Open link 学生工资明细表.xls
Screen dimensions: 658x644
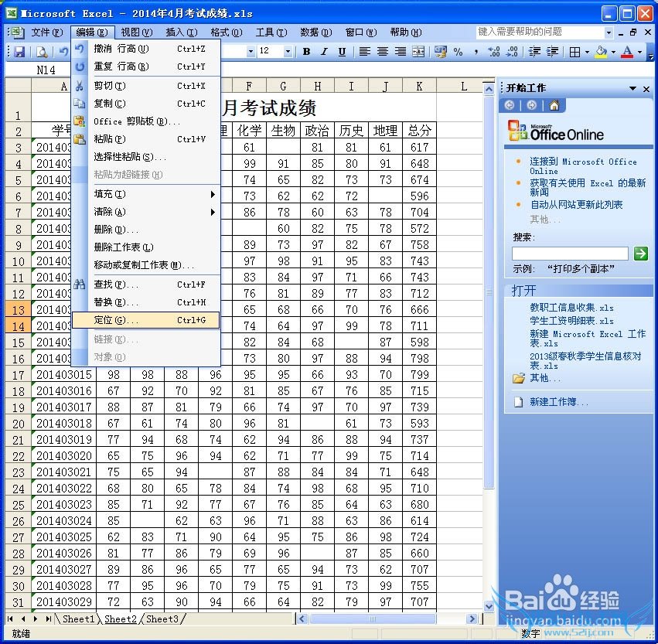(x=571, y=321)
